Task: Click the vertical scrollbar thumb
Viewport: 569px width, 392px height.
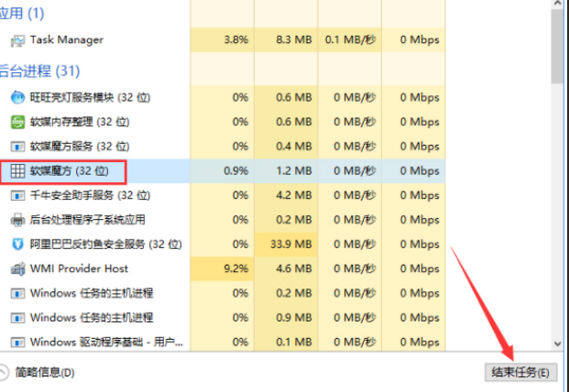Action: [557, 47]
